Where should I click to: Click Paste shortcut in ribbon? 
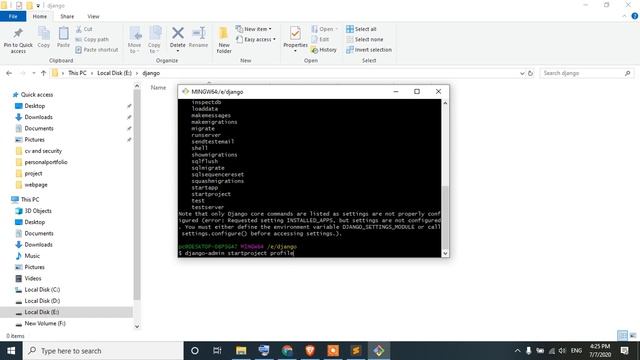pos(97,50)
